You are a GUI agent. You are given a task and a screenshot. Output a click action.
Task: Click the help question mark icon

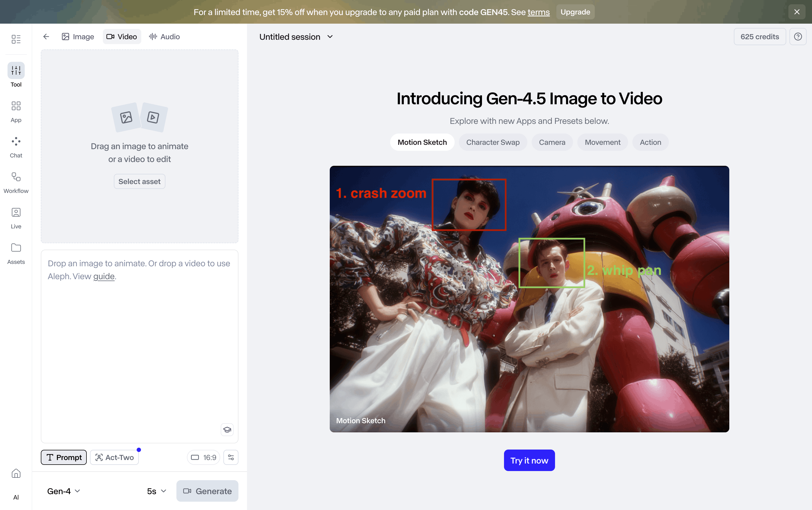tap(798, 37)
